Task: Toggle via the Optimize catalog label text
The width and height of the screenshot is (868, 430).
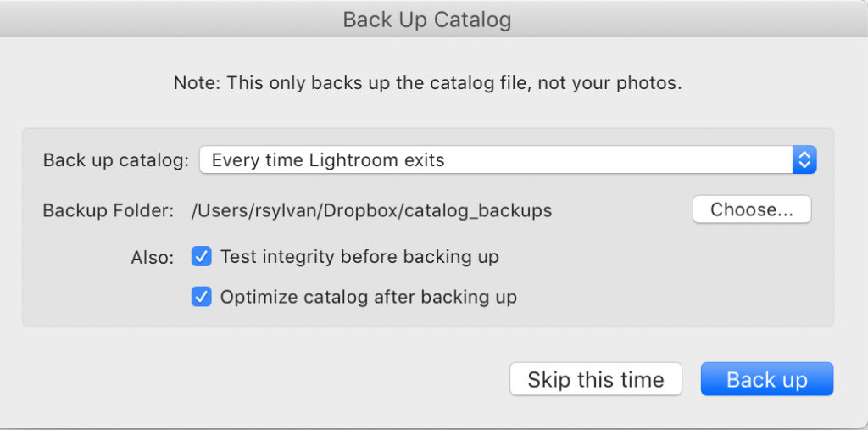Action: 368,297
